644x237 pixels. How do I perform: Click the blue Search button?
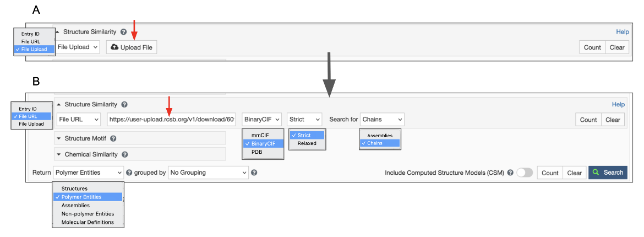(608, 173)
